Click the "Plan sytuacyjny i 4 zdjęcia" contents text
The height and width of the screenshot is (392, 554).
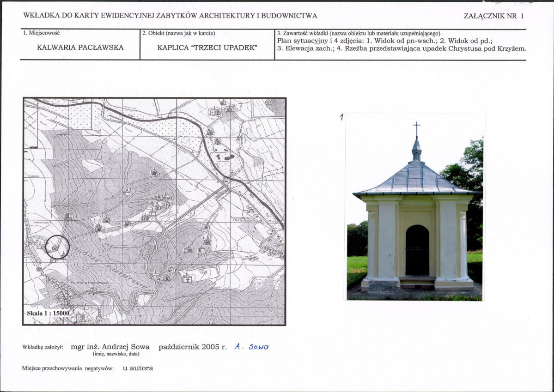[x=384, y=41]
